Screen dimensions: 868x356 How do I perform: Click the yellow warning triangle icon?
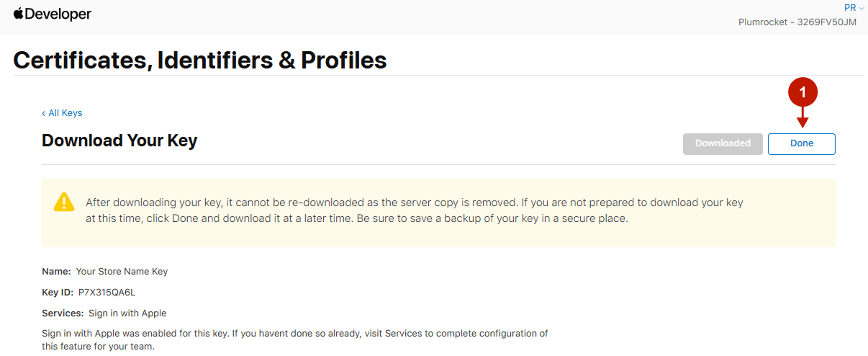pos(64,202)
